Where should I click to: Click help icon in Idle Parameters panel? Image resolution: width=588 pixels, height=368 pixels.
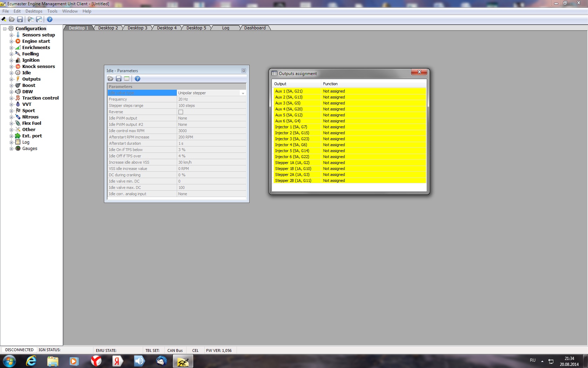tap(138, 79)
